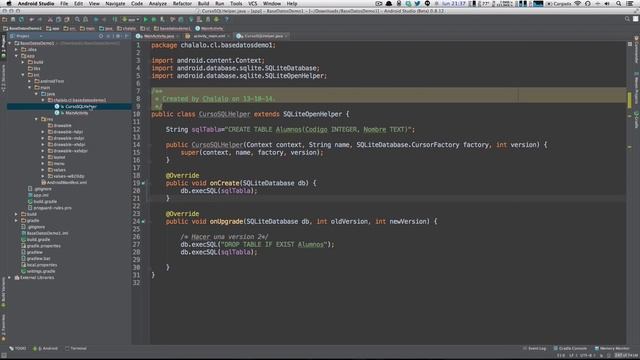Screen dimensions: 640x360
Task: Open the Memory Monitor button
Action: coord(612,349)
